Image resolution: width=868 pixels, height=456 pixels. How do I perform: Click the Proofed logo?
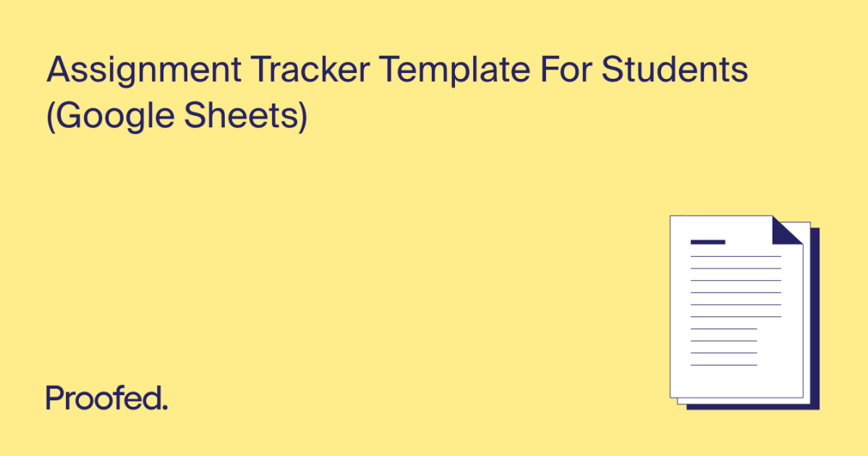pos(106,397)
